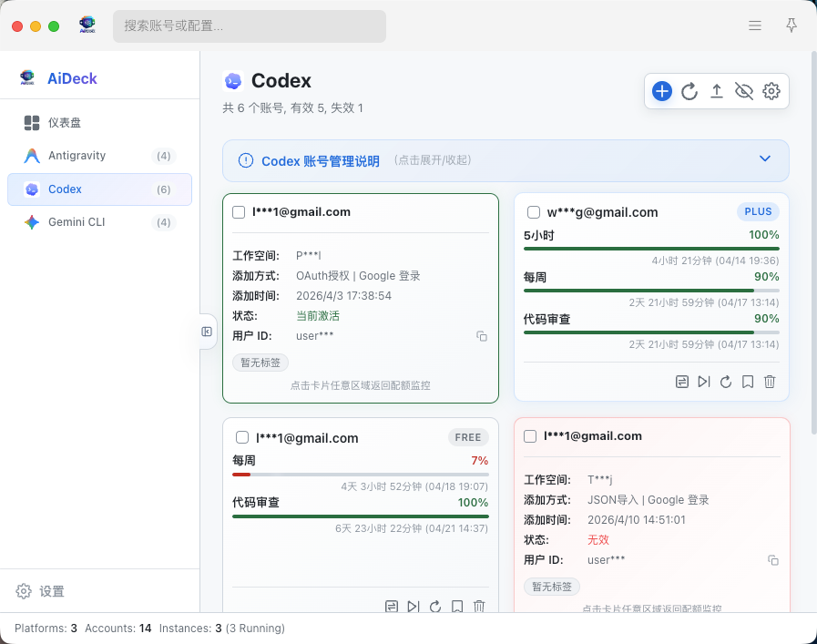This screenshot has height=644, width=817.
Task: Open the hamburger menu in the title bar
Action: tap(755, 26)
